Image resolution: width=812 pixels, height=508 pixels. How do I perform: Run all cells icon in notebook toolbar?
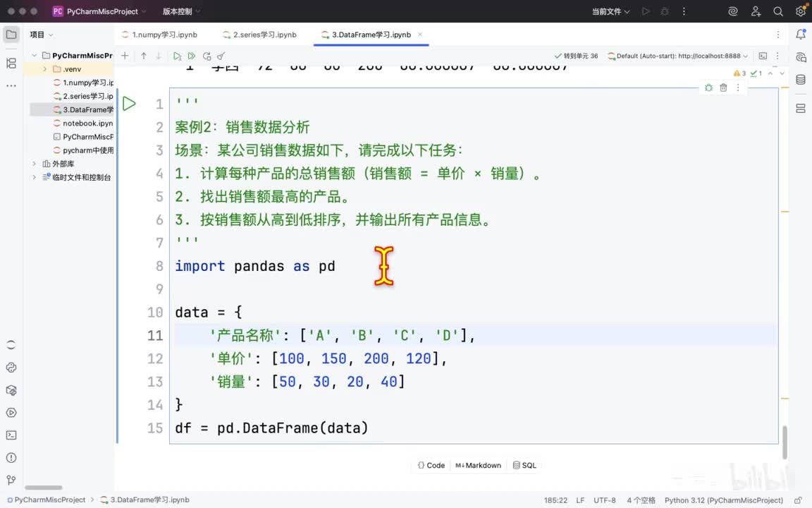point(192,56)
